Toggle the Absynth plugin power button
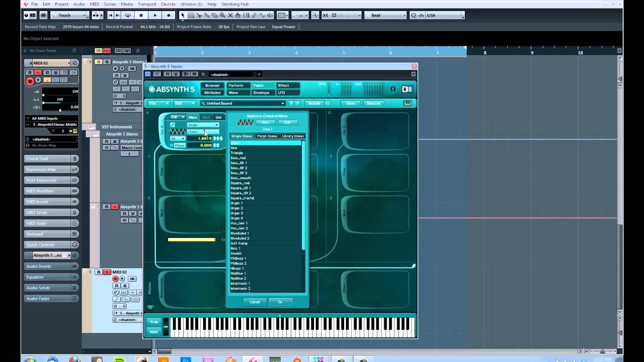The width and height of the screenshot is (644, 362). pyautogui.click(x=148, y=74)
